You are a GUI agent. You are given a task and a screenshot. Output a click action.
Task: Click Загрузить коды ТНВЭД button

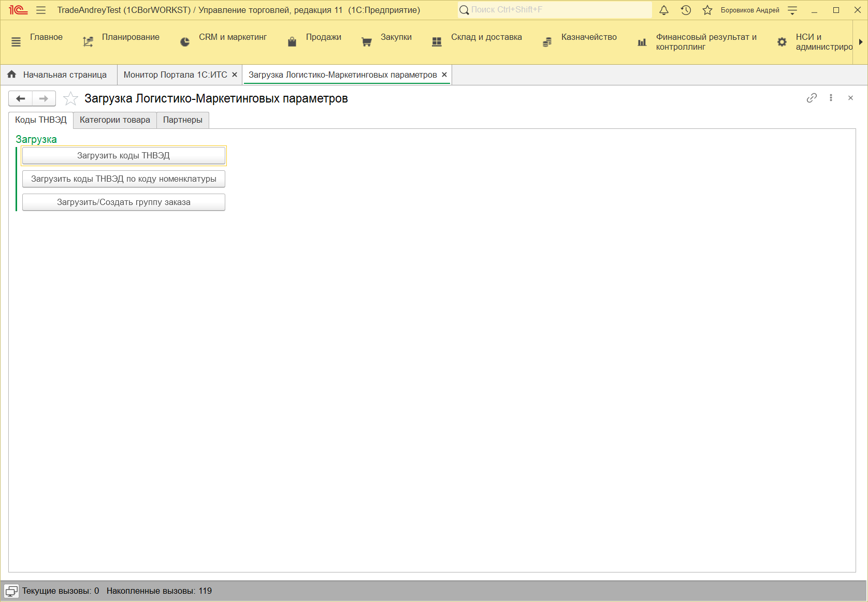point(123,156)
